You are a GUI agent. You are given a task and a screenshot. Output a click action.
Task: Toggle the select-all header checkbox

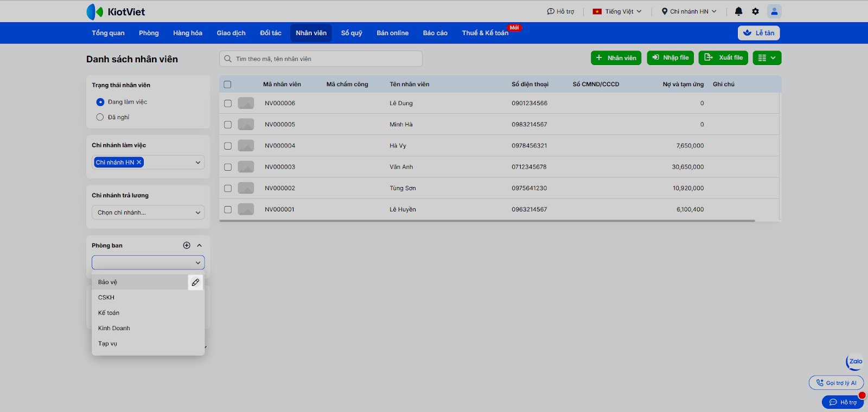coord(227,85)
